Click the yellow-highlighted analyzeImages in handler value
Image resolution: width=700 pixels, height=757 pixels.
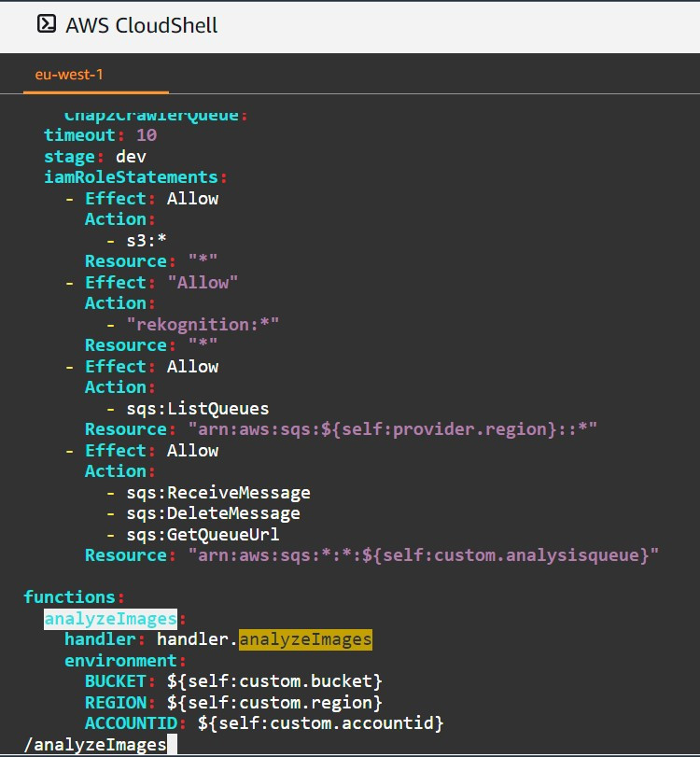pyautogui.click(x=305, y=639)
